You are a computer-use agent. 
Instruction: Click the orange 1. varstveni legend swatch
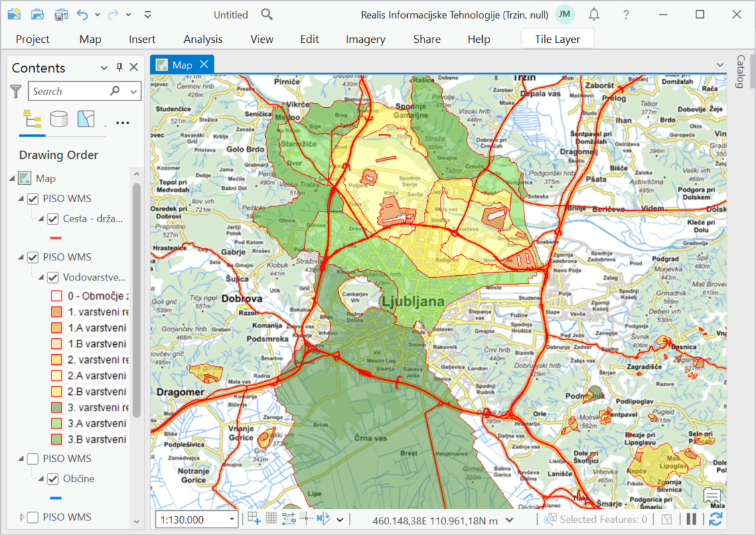56,312
